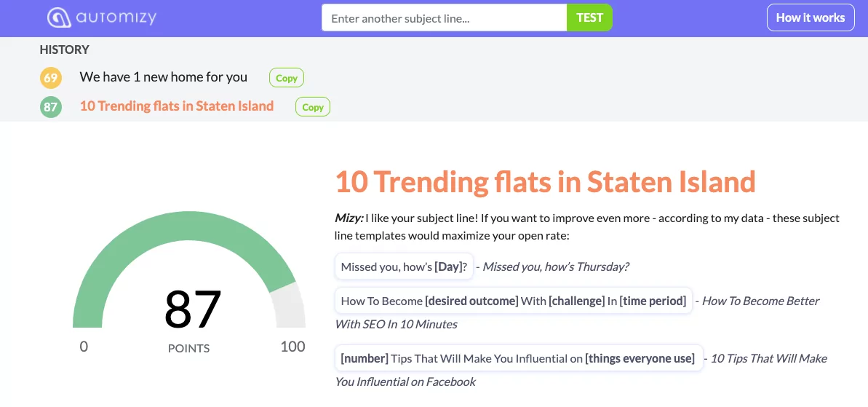Viewport: 868px width, 407px height.
Task: Click the Automizy wordmark in header
Action: (116, 17)
